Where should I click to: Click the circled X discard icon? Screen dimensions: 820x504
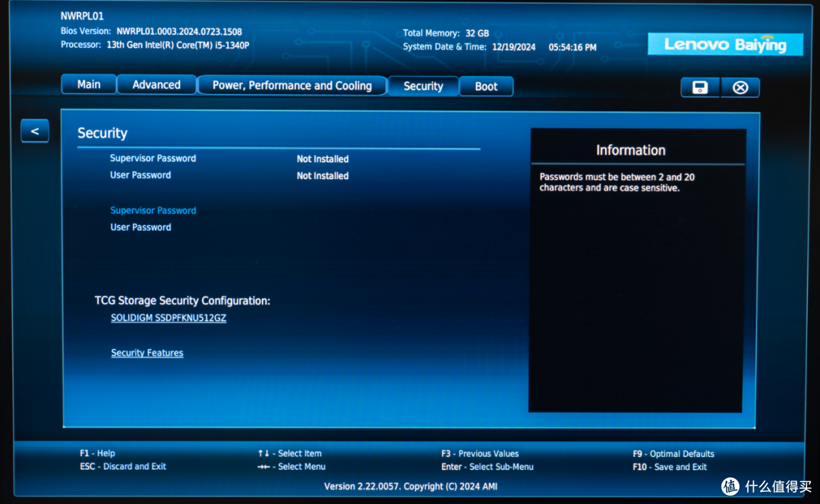[740, 88]
